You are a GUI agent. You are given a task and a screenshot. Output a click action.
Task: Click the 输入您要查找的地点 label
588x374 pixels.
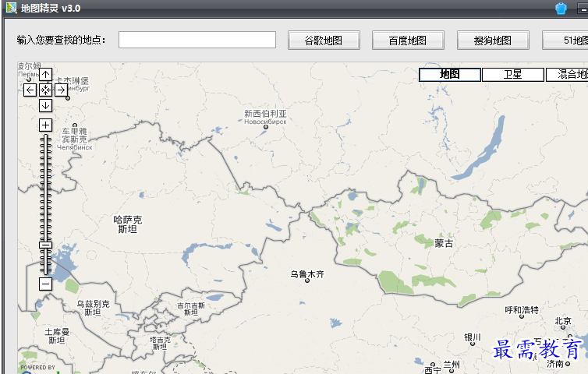(61, 40)
